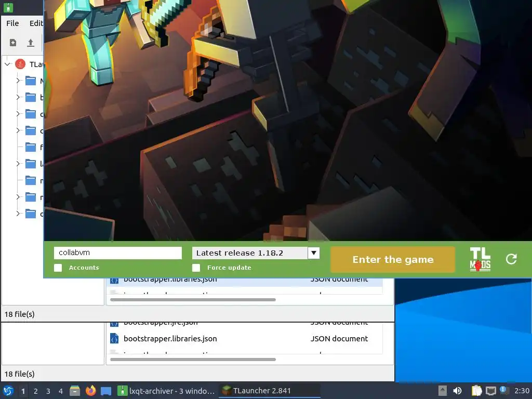532x399 pixels.
Task: Select the folder icon beginning with f
Action: tap(31, 147)
